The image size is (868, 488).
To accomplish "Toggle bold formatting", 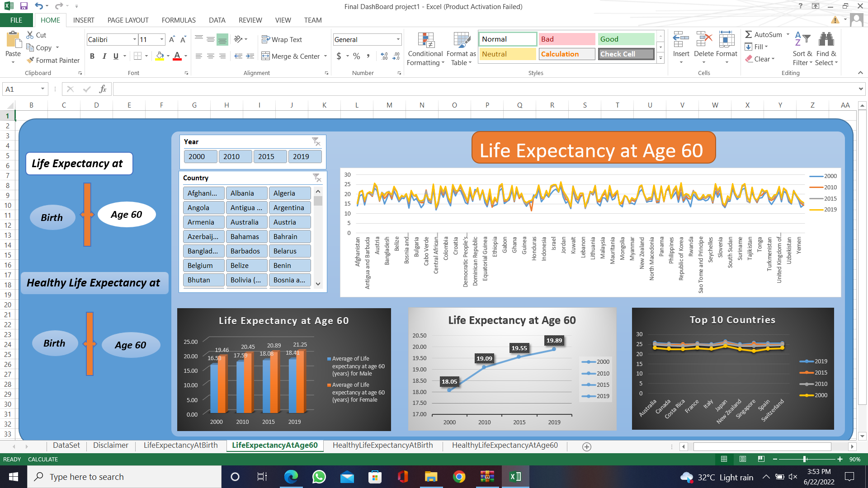I will click(x=92, y=56).
